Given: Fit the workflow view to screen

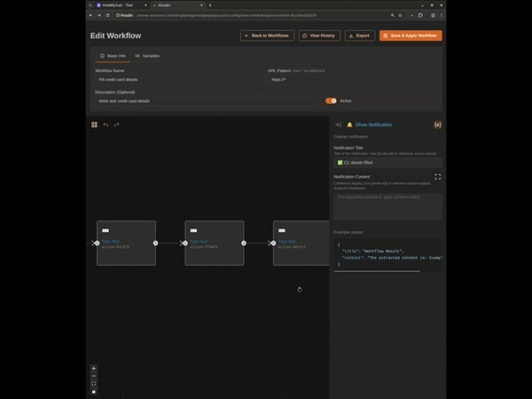Looking at the screenshot, I should click(x=94, y=384).
